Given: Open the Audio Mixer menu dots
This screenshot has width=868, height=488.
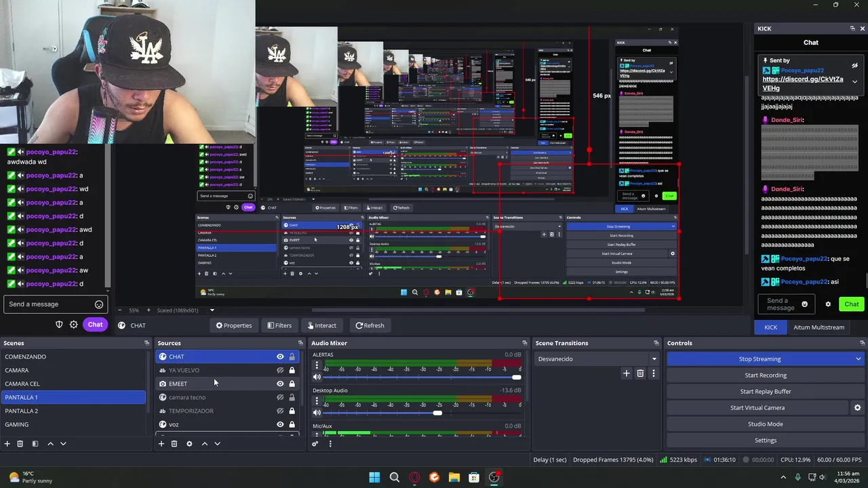Looking at the screenshot, I should click(x=330, y=443).
